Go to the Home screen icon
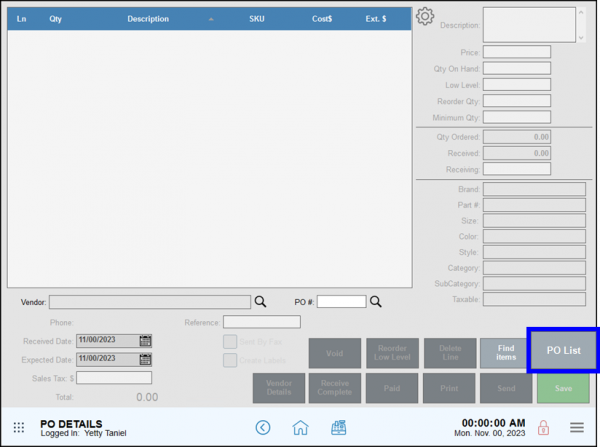Screen dimensions: 600x447 tap(300, 427)
